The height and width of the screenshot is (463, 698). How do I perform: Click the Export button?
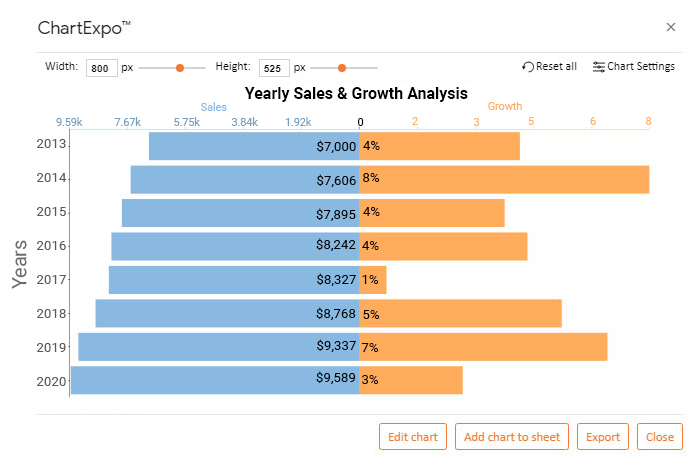pyautogui.click(x=603, y=437)
